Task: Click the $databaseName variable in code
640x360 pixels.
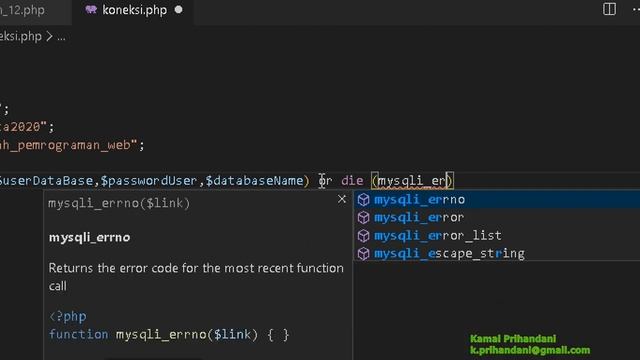Action: tap(254, 181)
